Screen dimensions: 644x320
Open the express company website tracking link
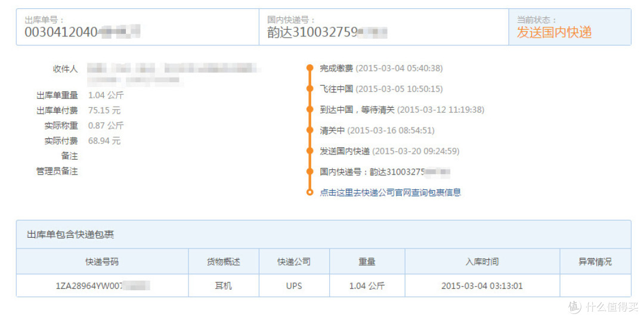(x=390, y=192)
